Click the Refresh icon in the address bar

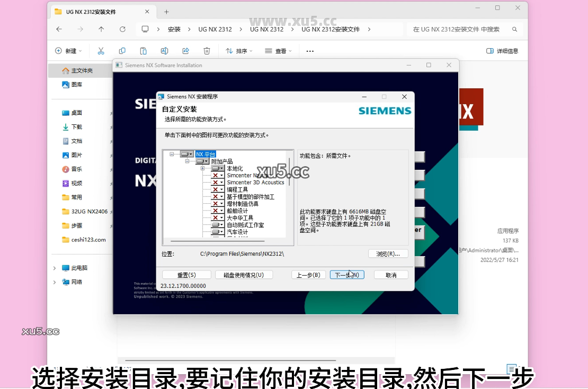122,29
